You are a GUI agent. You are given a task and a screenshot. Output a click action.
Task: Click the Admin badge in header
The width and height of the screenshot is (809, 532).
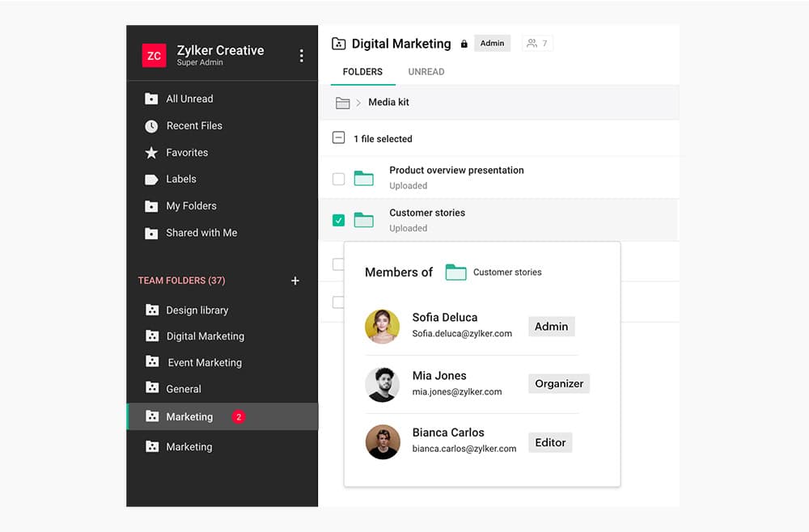tap(492, 44)
